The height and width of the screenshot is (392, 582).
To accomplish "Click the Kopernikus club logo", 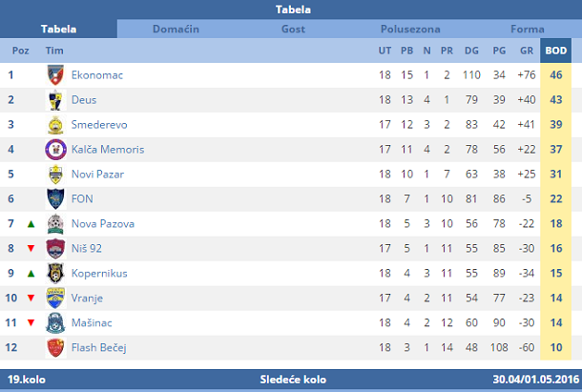I will [55, 273].
